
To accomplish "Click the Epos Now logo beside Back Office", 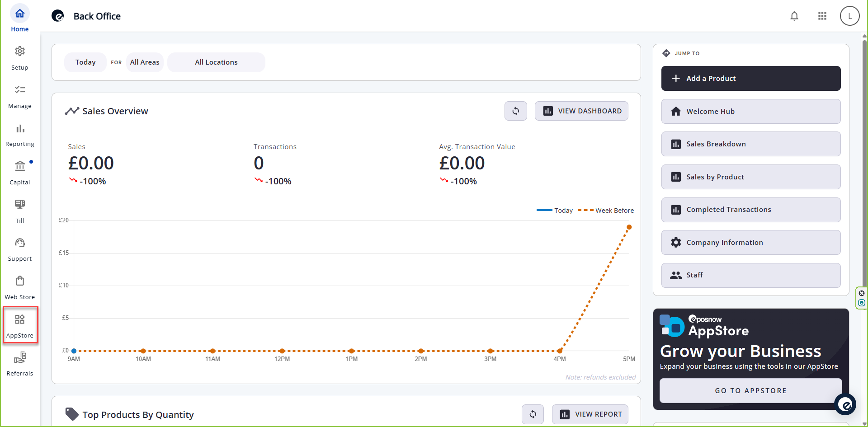I will 58,16.
